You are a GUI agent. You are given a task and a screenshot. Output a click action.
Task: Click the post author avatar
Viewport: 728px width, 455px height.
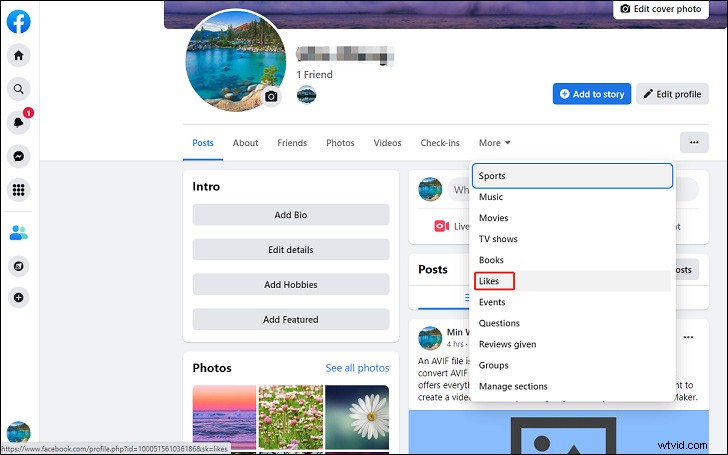pyautogui.click(x=430, y=338)
